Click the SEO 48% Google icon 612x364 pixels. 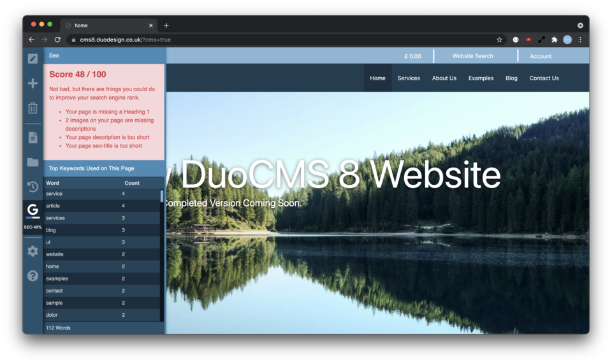33,211
